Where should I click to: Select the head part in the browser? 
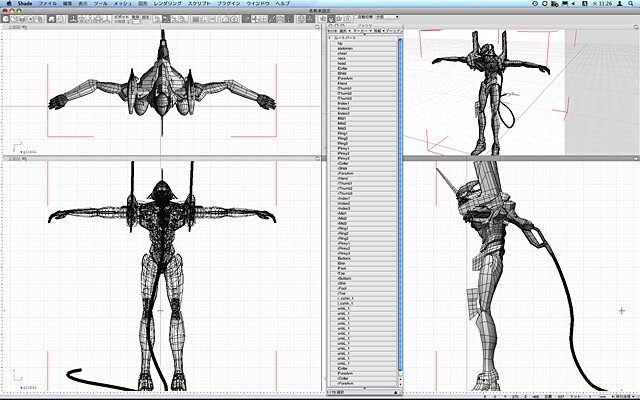[363, 63]
